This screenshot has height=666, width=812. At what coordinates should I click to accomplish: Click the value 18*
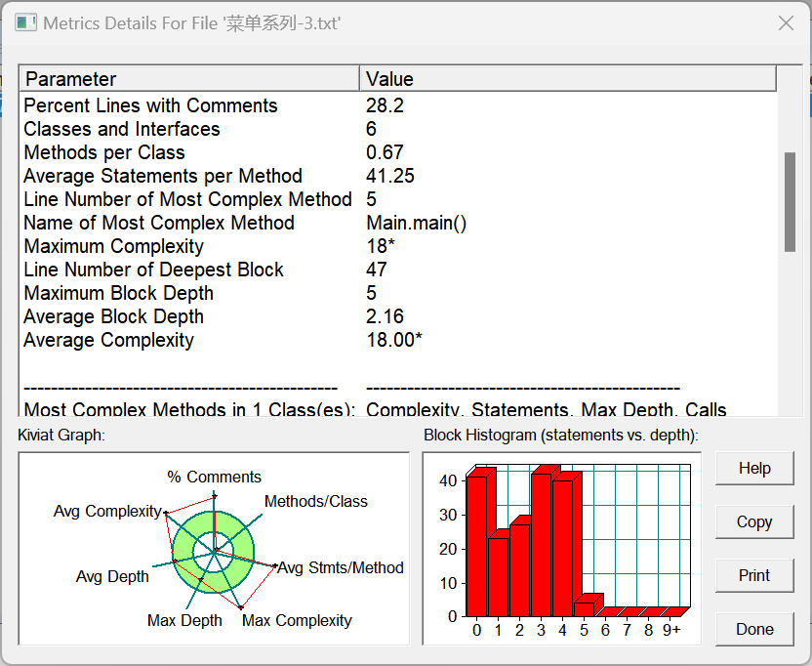point(381,246)
